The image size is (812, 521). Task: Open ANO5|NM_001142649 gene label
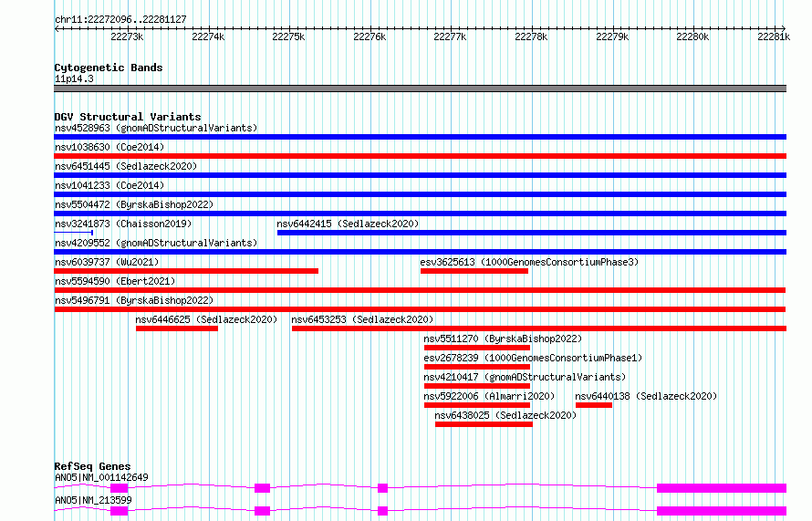pyautogui.click(x=101, y=477)
